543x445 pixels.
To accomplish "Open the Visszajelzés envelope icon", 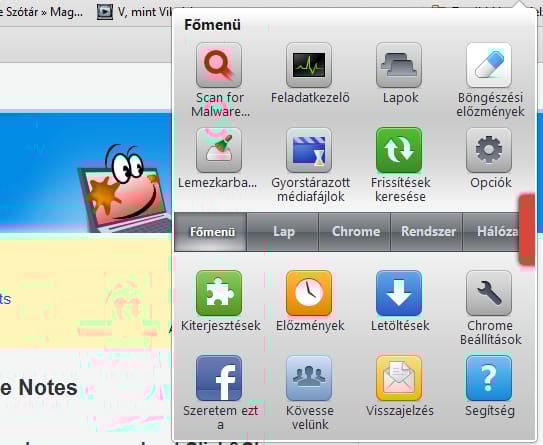I will [x=399, y=378].
